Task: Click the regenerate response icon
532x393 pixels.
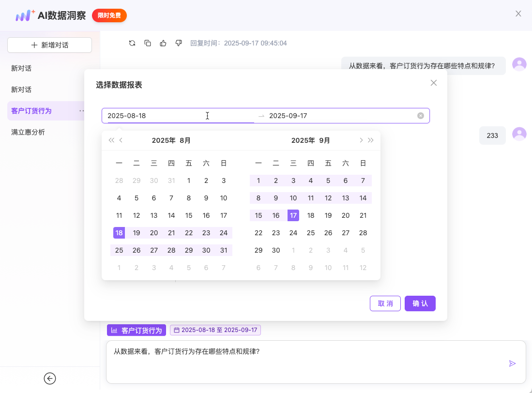Action: (132, 43)
